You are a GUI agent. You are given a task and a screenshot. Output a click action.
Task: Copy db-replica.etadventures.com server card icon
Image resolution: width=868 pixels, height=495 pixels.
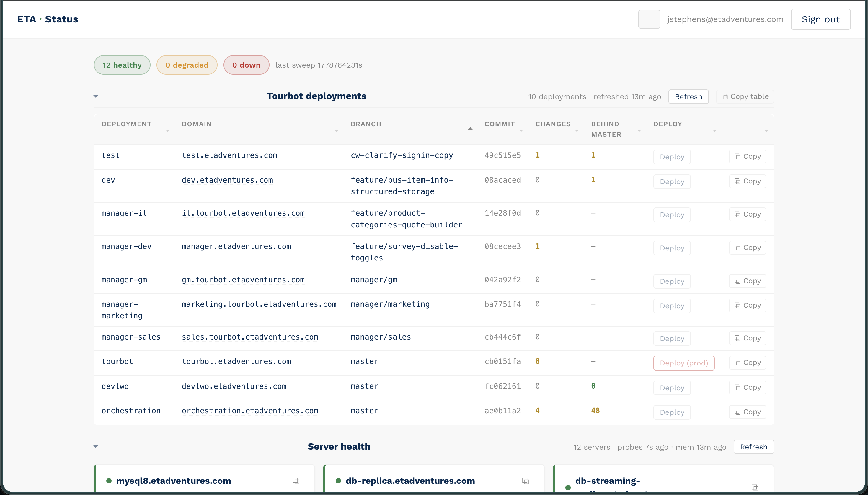(525, 481)
